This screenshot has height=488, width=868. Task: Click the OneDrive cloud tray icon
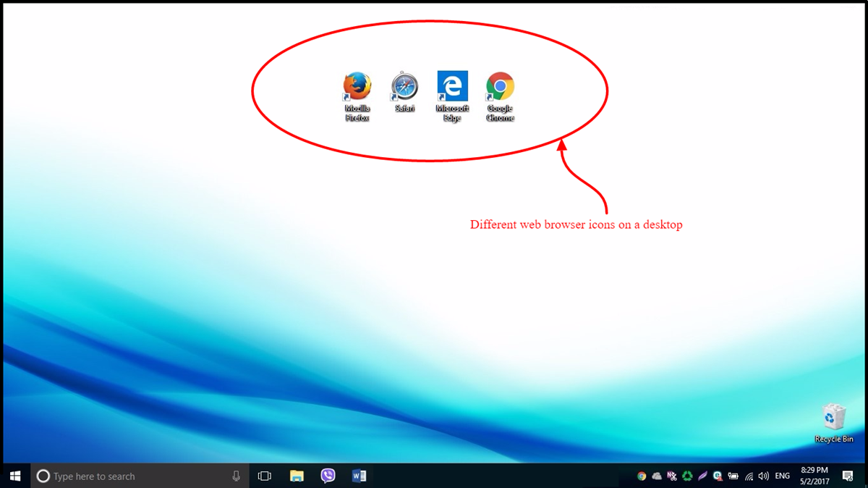(x=657, y=476)
